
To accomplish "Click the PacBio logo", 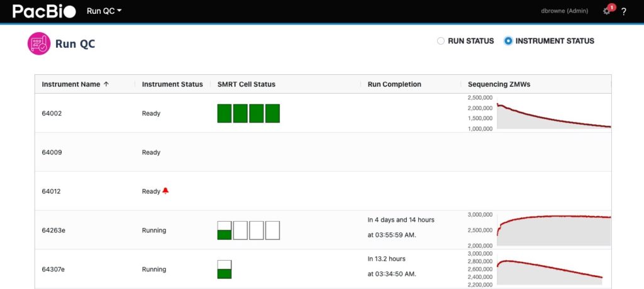I will (x=44, y=11).
